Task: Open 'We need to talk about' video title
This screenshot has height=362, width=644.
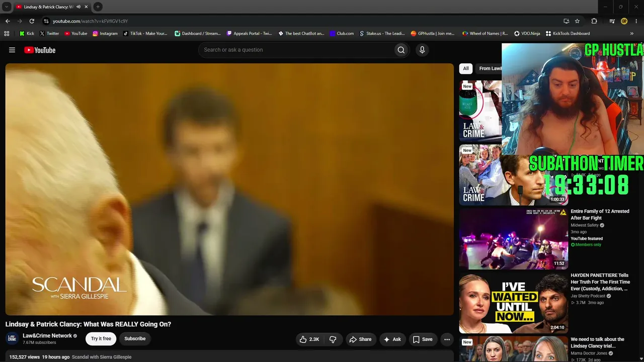Action: tap(598, 342)
